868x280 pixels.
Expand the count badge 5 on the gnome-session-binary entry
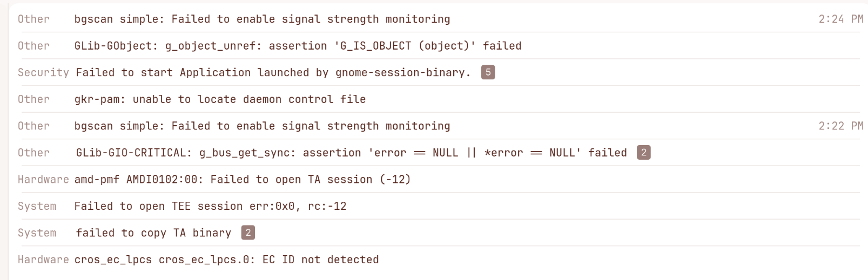click(x=488, y=72)
